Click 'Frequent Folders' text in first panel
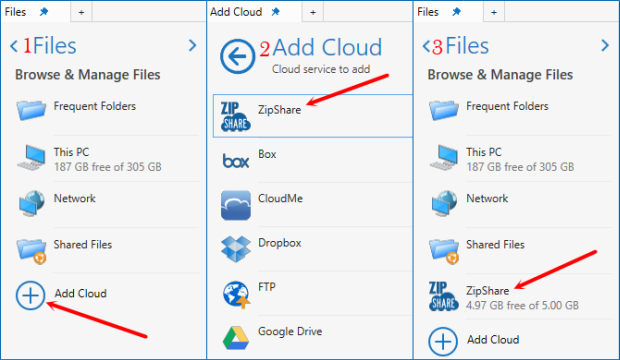This screenshot has height=360, width=620. pyautogui.click(x=95, y=106)
